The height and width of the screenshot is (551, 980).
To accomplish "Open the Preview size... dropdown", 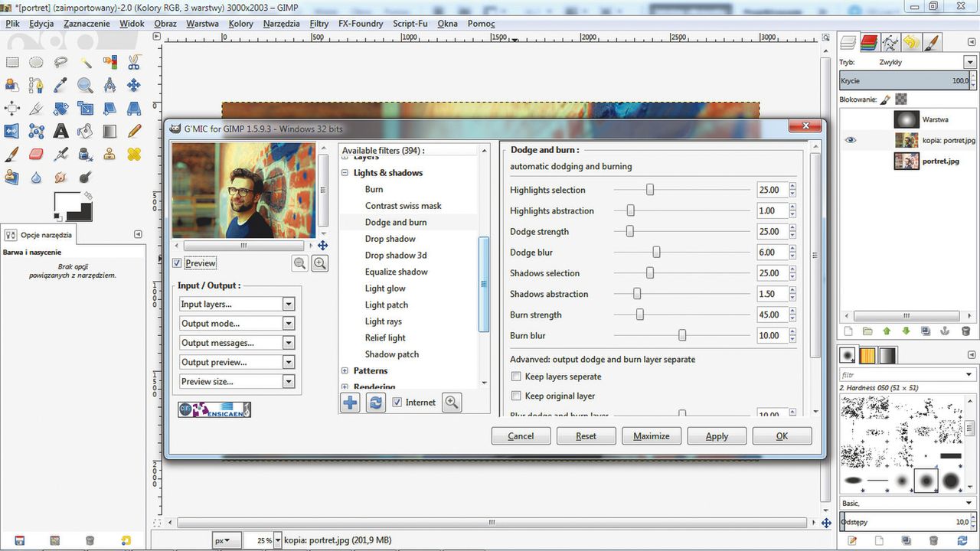I will (x=237, y=381).
